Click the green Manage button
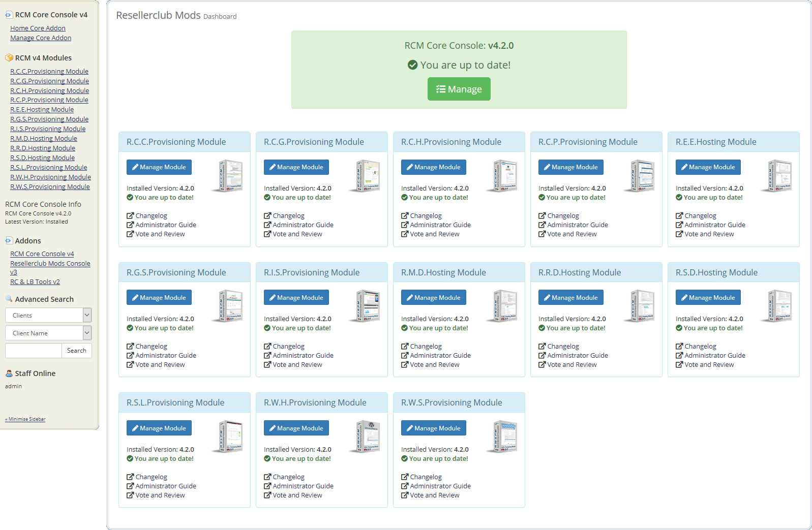This screenshot has width=812, height=530. 459,89
